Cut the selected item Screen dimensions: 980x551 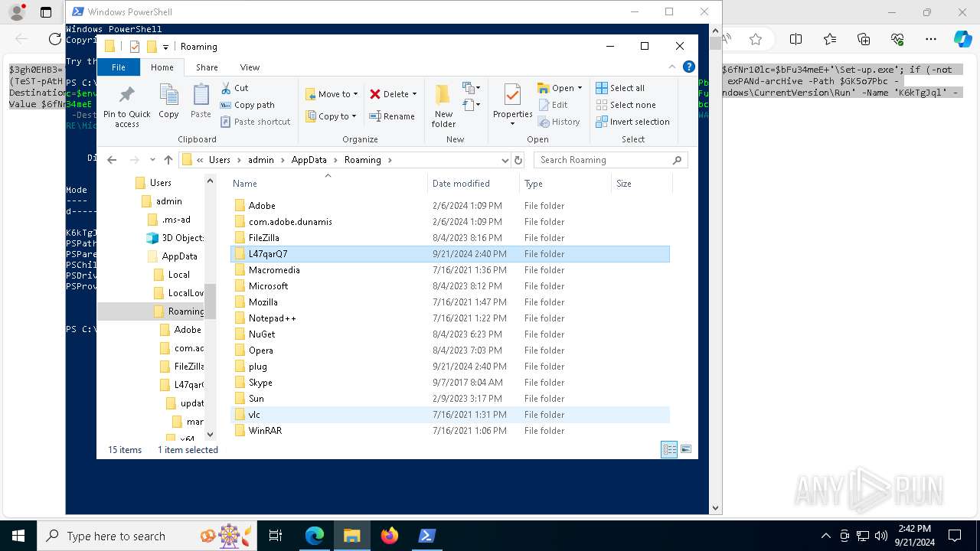click(x=234, y=88)
